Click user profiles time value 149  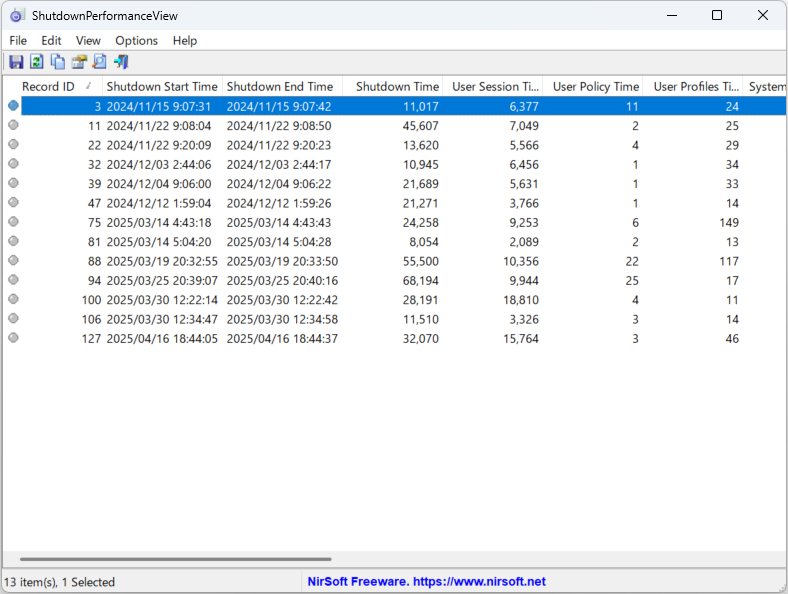pyautogui.click(x=729, y=223)
